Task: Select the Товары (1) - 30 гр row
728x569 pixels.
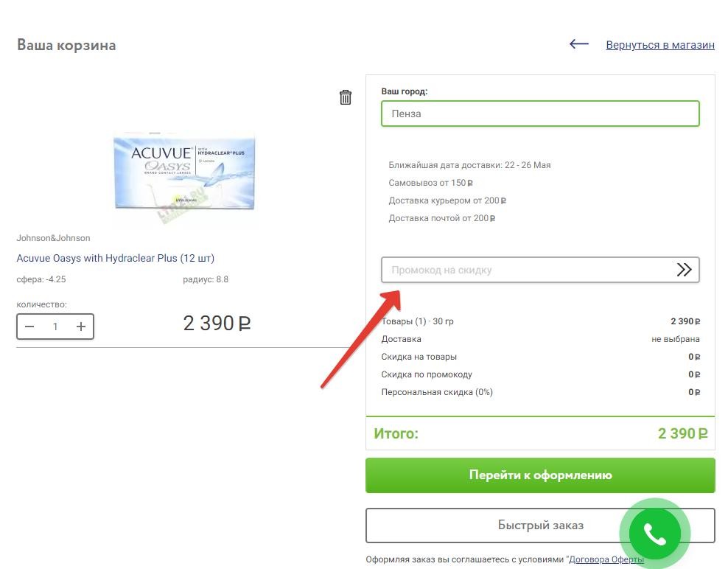Action: [540, 321]
